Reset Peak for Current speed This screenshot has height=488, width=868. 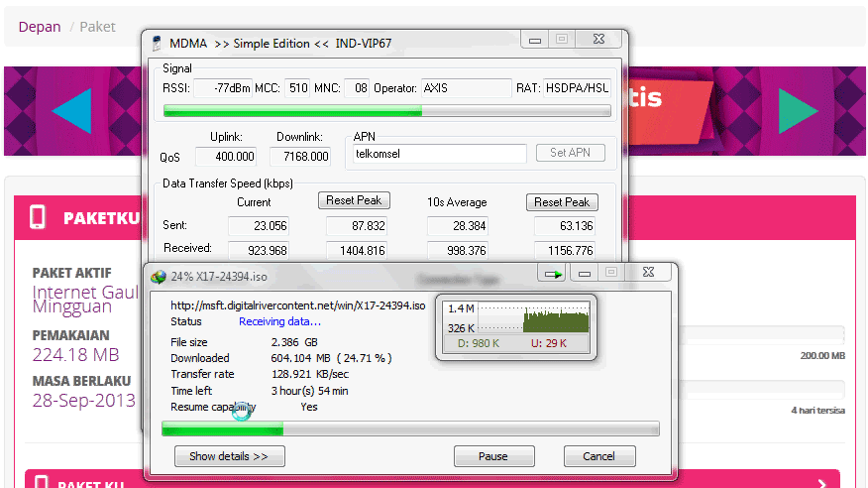(354, 200)
